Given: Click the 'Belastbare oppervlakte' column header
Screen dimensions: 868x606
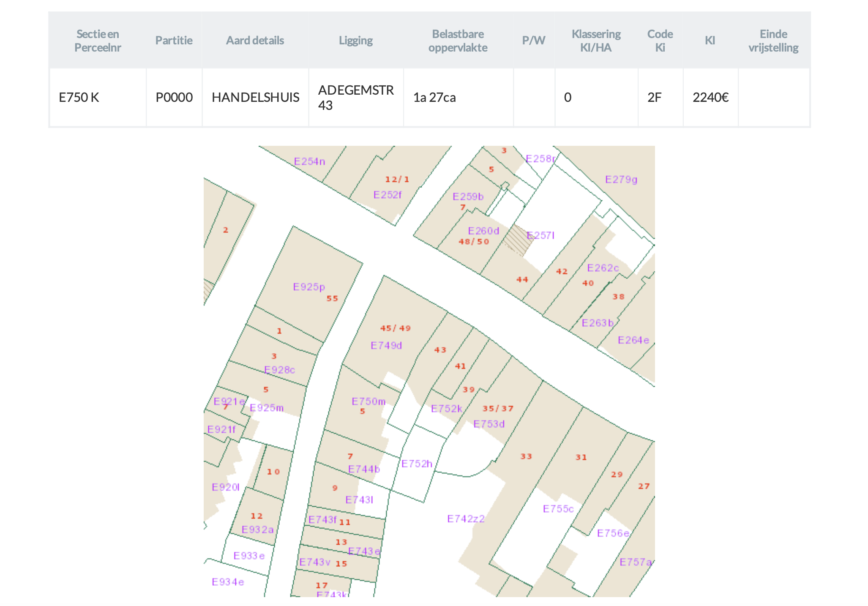Looking at the screenshot, I should pos(458,41).
